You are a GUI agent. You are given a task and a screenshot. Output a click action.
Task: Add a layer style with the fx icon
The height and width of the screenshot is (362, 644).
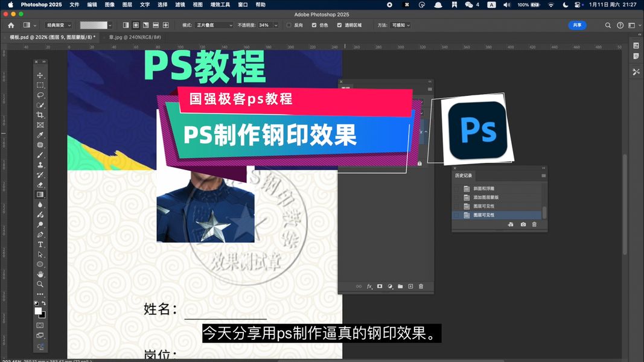369,287
